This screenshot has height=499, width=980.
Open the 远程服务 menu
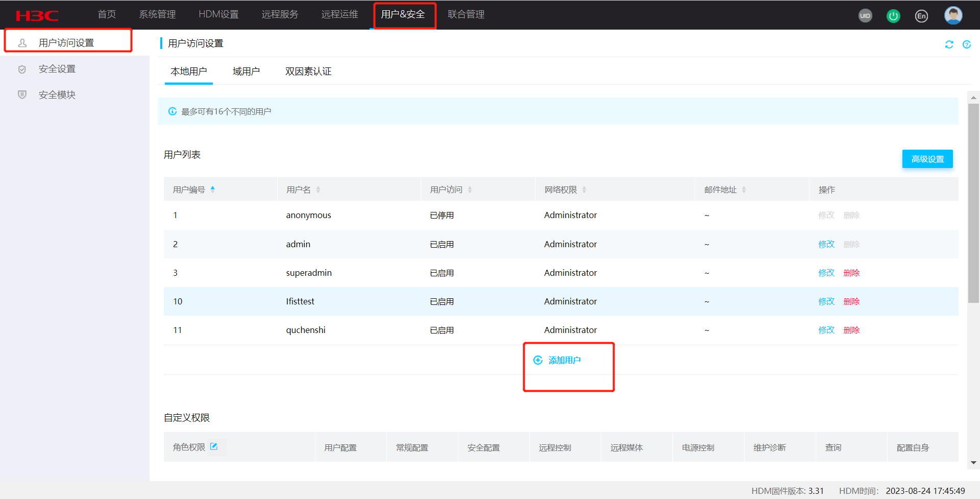[280, 14]
